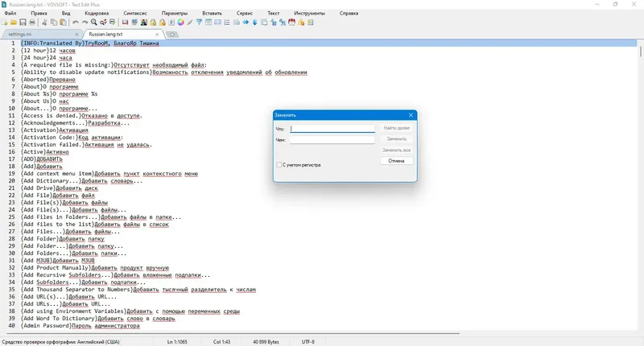This screenshot has height=346, width=644.
Task: Open the Вставить menu
Action: pyautogui.click(x=212, y=13)
